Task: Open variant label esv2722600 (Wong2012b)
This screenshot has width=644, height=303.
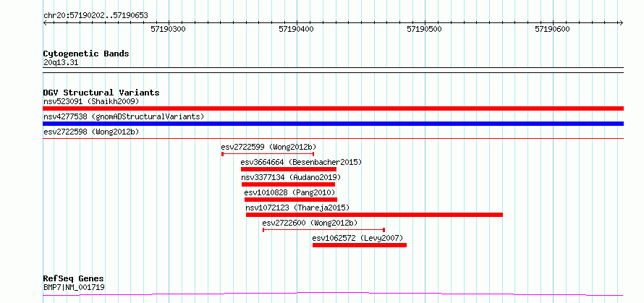Action: click(310, 223)
